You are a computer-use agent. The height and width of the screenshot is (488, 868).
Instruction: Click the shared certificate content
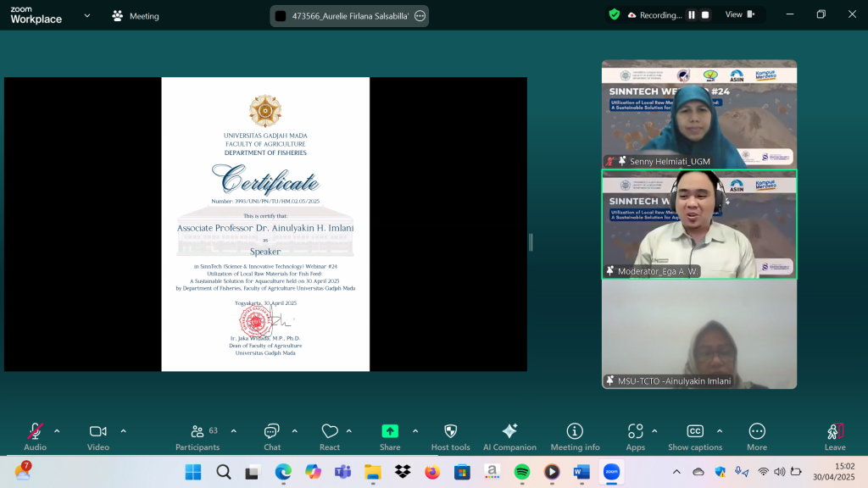pyautogui.click(x=265, y=224)
